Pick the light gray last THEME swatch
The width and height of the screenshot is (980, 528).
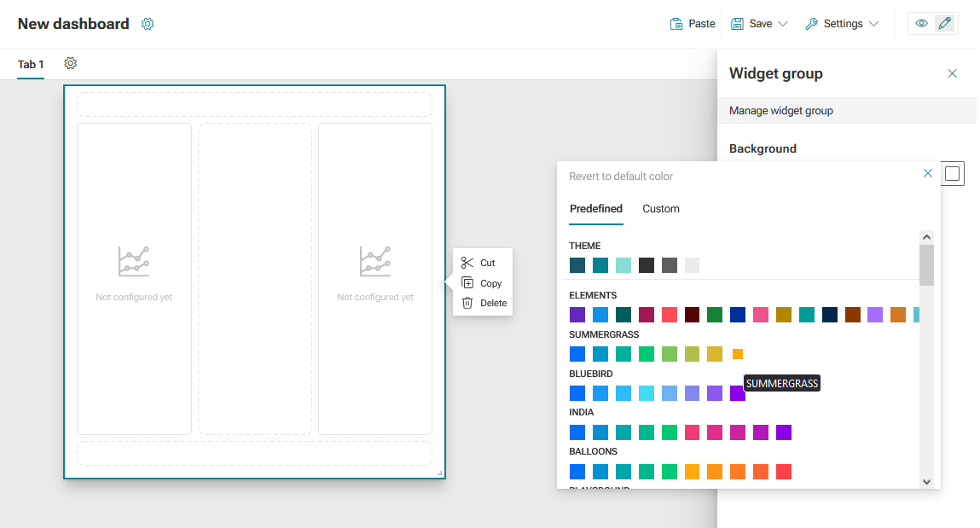[x=692, y=265]
